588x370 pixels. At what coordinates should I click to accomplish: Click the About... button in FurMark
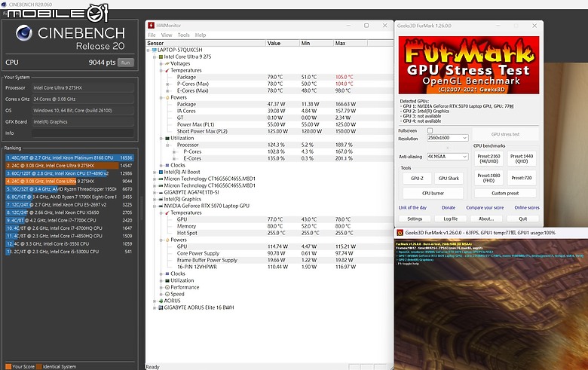[x=486, y=219]
